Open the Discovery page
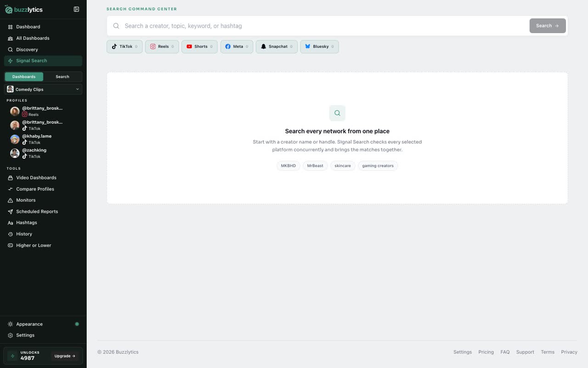The image size is (588, 368). pyautogui.click(x=43, y=49)
